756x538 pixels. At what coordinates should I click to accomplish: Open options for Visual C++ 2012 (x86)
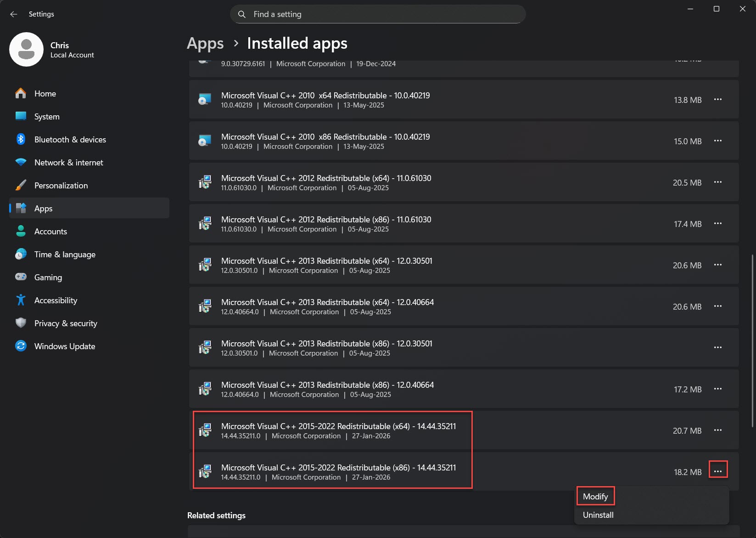717,224
